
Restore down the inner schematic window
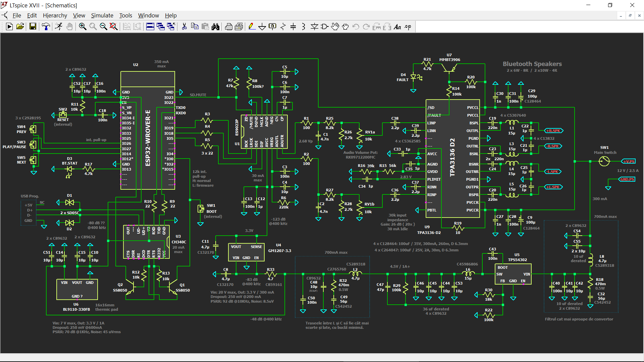click(630, 15)
